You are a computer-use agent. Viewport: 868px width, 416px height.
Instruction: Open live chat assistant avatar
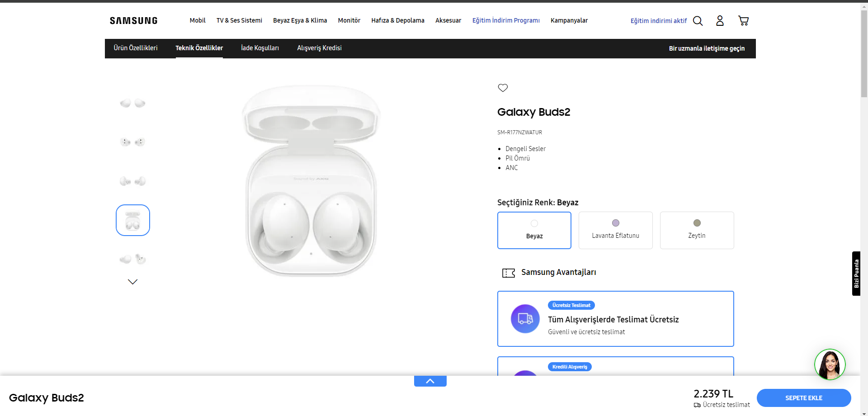click(830, 364)
